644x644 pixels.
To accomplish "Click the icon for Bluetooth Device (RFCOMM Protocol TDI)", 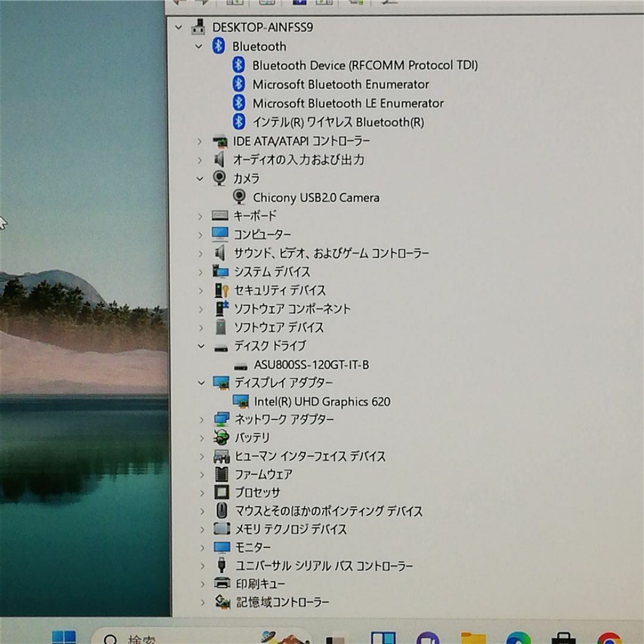I will [239, 65].
